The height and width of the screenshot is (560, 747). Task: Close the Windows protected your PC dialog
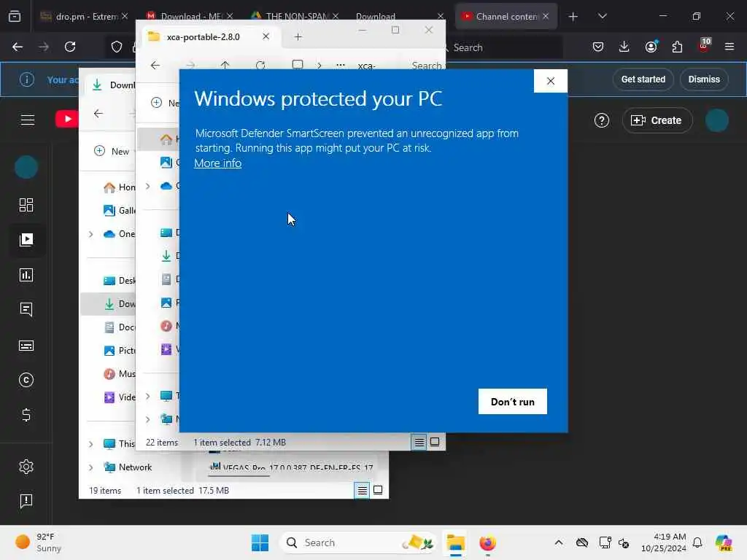[x=551, y=81]
